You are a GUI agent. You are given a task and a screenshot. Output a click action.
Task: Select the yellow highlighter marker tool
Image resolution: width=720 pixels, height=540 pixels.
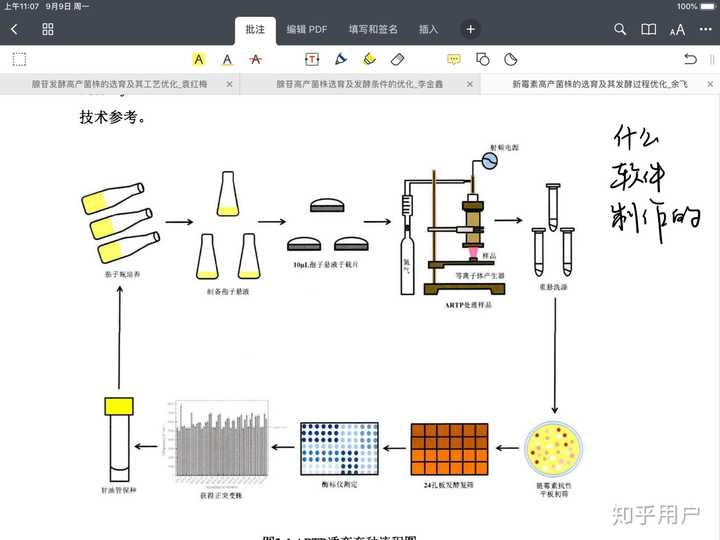369,59
